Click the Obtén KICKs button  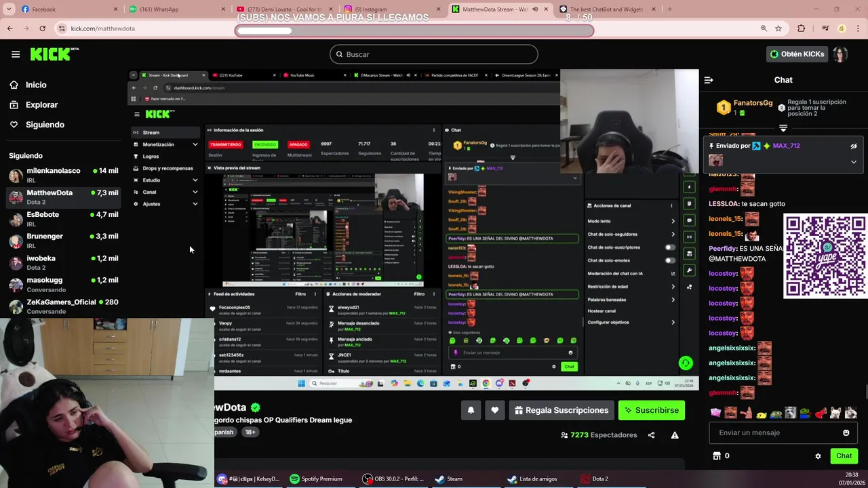[797, 54]
